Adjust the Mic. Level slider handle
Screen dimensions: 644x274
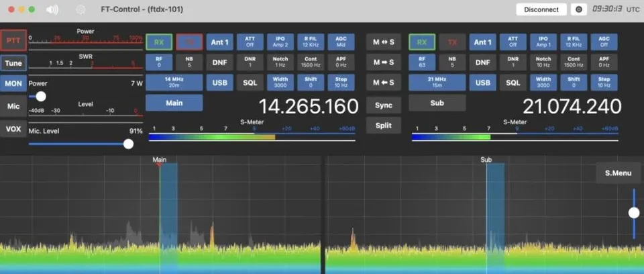tap(128, 144)
